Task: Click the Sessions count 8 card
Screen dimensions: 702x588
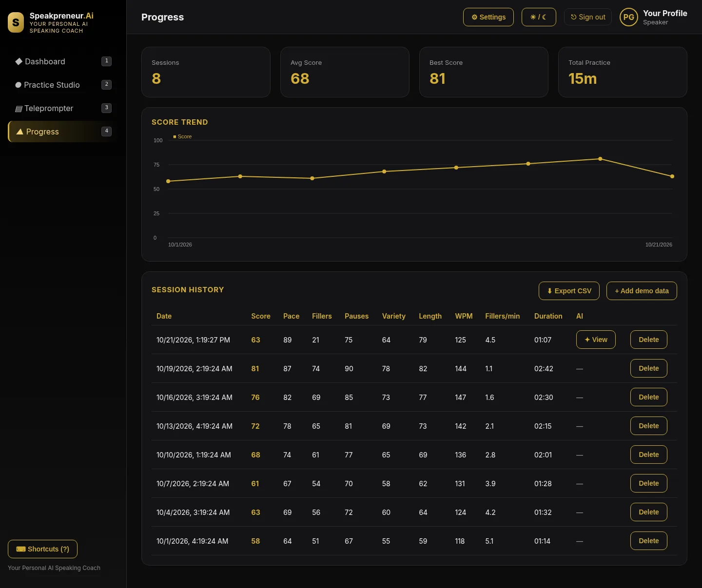Action: coord(206,72)
